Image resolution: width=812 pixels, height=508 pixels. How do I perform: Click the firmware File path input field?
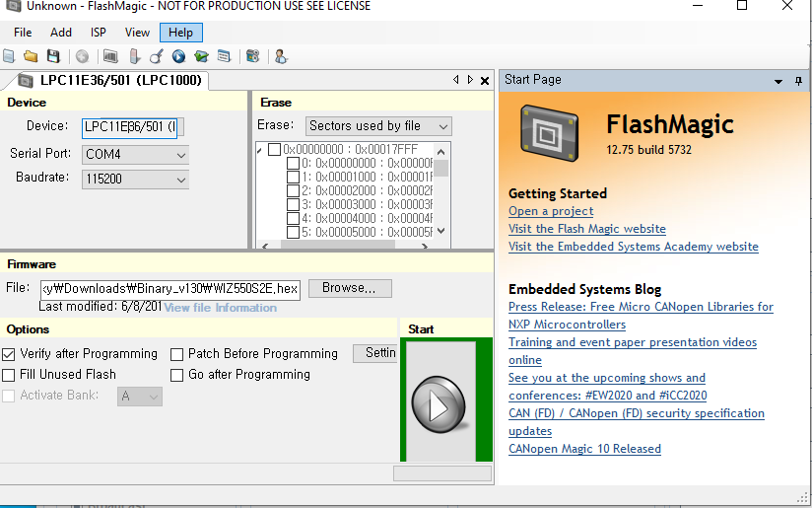[x=169, y=289]
